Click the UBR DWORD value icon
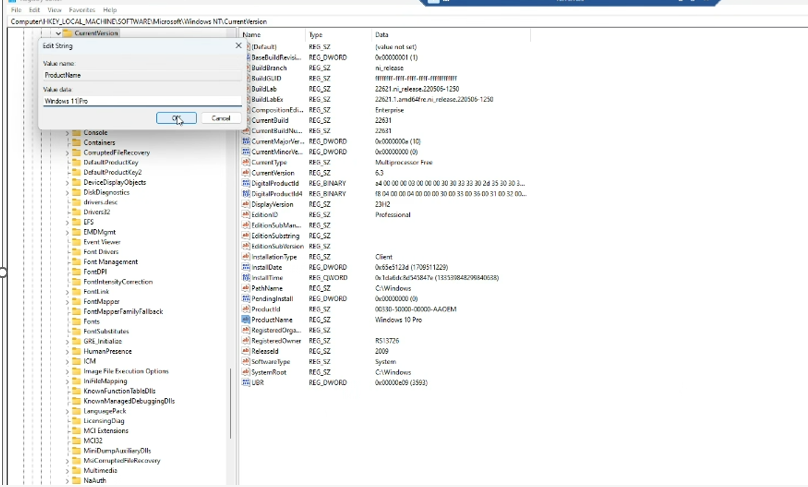Image resolution: width=808 pixels, height=487 pixels. [246, 382]
